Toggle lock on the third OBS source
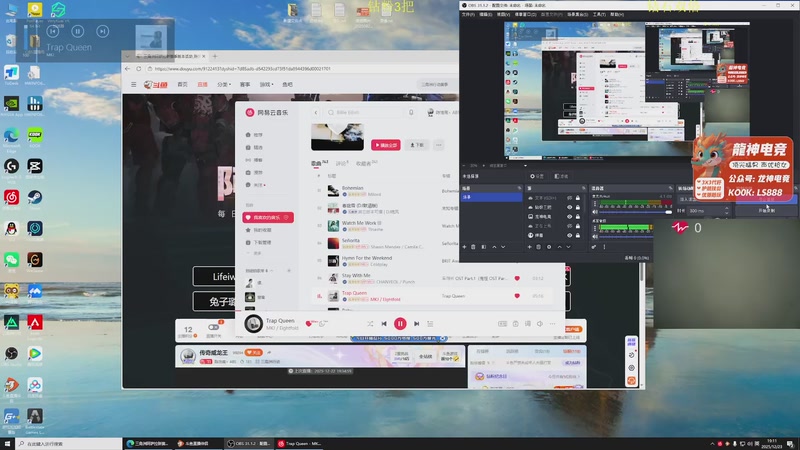This screenshot has width=800, height=450. tap(578, 216)
